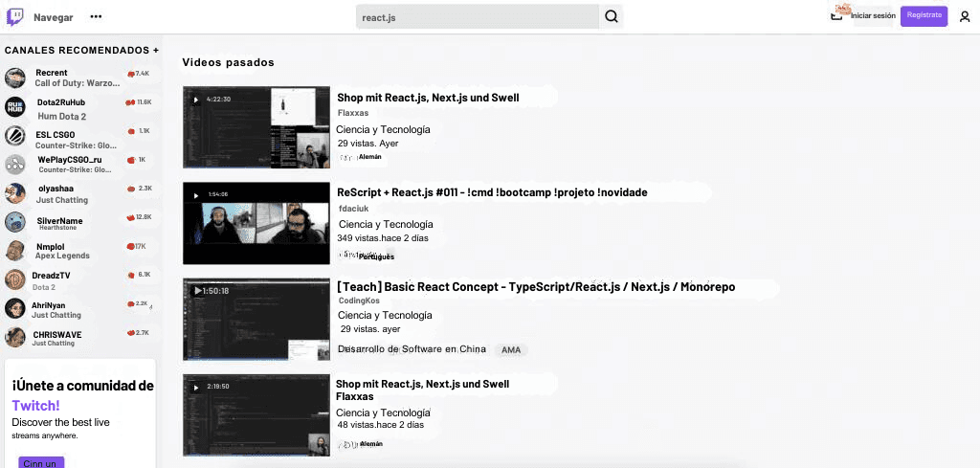This screenshot has height=468, width=980.
Task: Open the user profile icon
Action: pyautogui.click(x=965, y=16)
